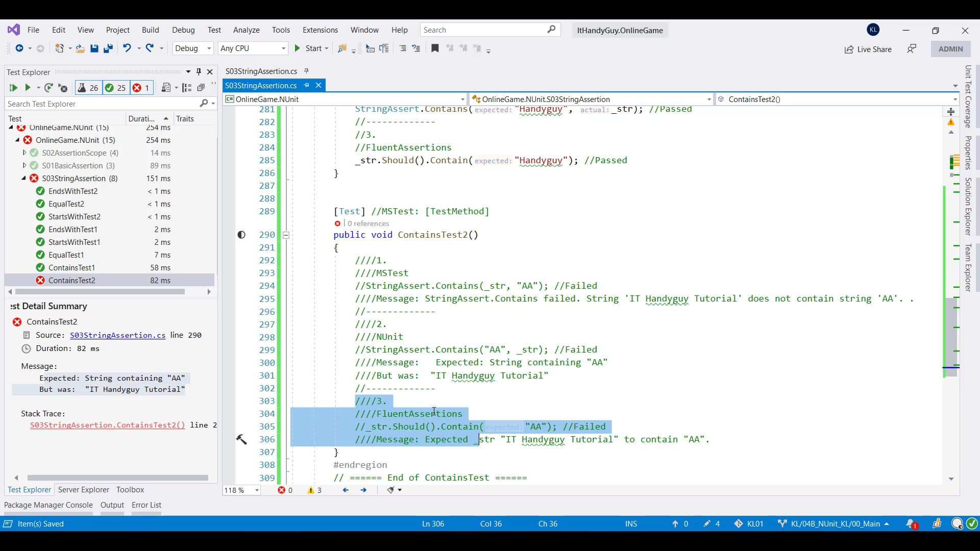Toggle the passed tests filter showing 25
The width and height of the screenshot is (980, 551).
(x=115, y=88)
